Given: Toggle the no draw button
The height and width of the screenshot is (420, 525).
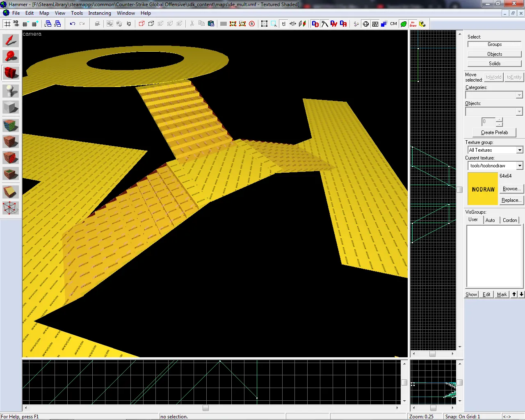Looking at the screenshot, I should pyautogui.click(x=413, y=24).
